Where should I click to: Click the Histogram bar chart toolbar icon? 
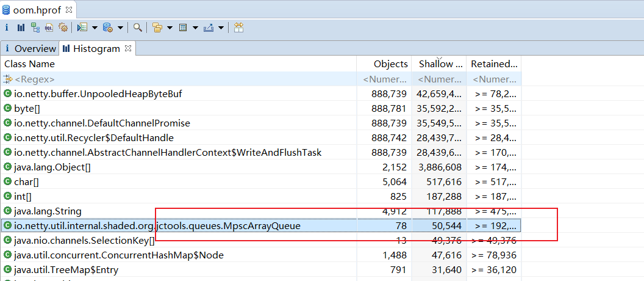[x=21, y=27]
